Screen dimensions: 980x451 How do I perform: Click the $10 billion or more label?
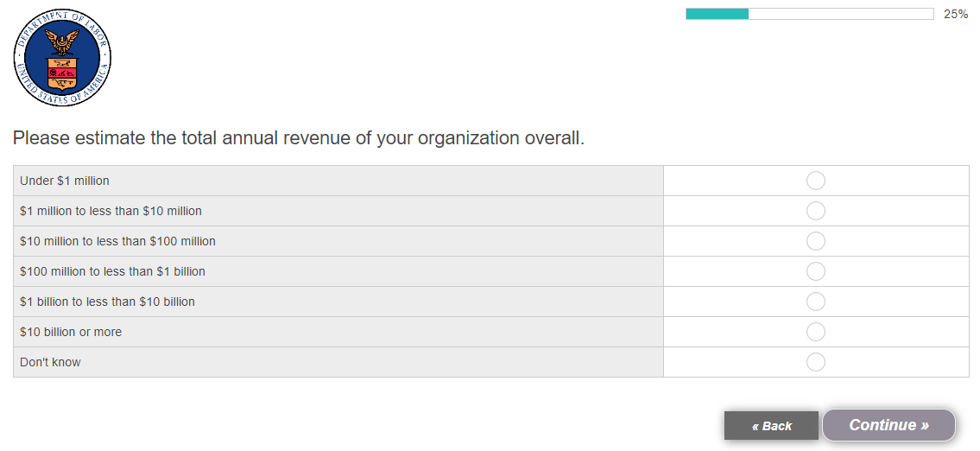pyautogui.click(x=71, y=332)
